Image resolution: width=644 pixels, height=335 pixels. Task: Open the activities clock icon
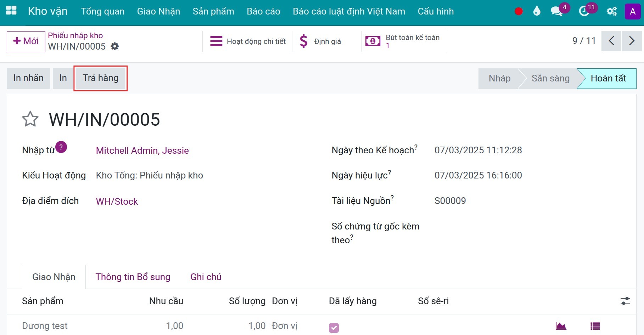tap(584, 11)
